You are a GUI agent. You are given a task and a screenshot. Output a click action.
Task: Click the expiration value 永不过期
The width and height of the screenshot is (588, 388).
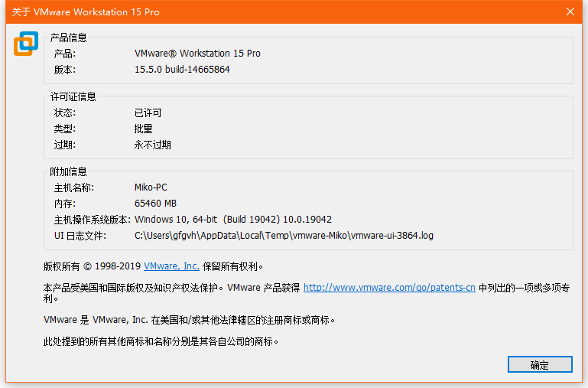153,145
